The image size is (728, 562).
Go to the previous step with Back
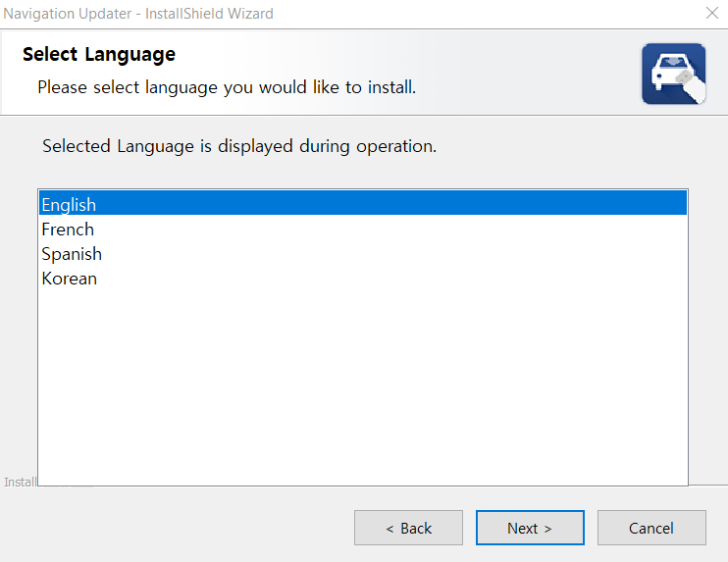(408, 528)
